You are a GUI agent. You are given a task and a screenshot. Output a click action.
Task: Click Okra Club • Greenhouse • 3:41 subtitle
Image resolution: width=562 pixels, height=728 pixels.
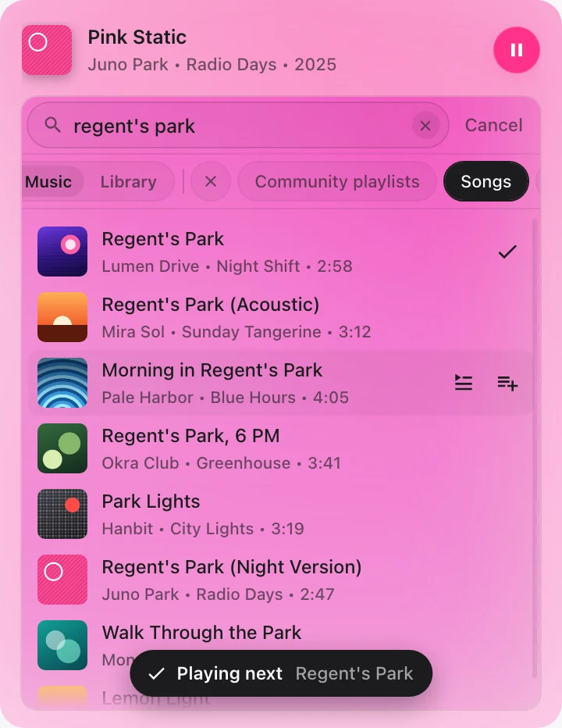click(x=222, y=463)
